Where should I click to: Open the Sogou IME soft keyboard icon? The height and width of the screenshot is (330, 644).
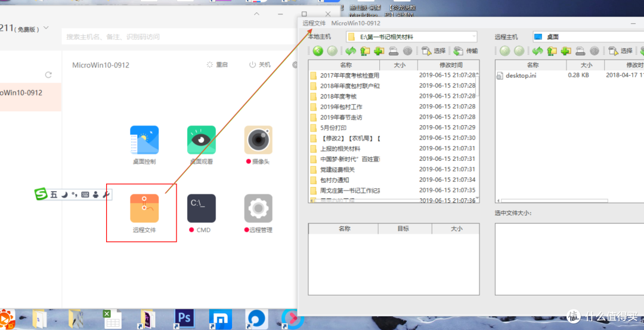[x=85, y=195]
